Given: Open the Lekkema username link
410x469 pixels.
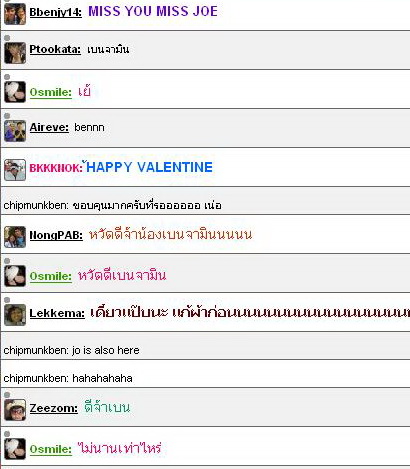Looking at the screenshot, I should (57, 313).
